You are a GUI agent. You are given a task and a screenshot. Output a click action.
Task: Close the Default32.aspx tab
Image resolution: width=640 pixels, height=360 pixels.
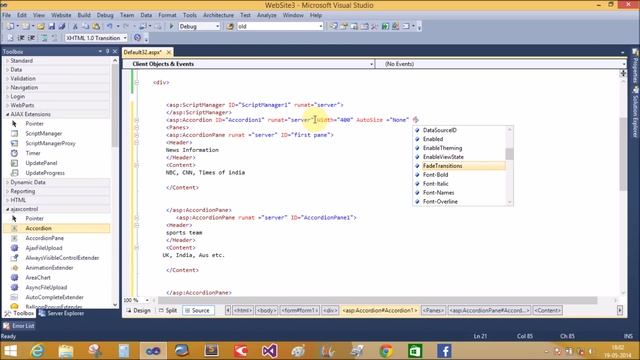click(169, 52)
